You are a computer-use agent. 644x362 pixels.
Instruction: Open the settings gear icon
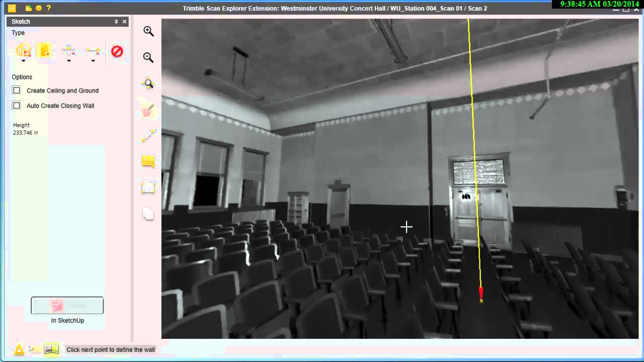click(38, 8)
